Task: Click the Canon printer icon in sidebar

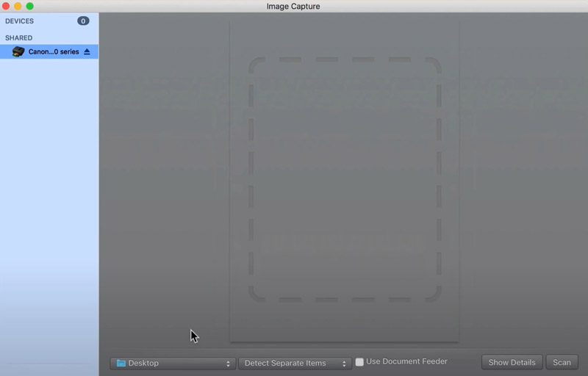Action: [x=18, y=51]
